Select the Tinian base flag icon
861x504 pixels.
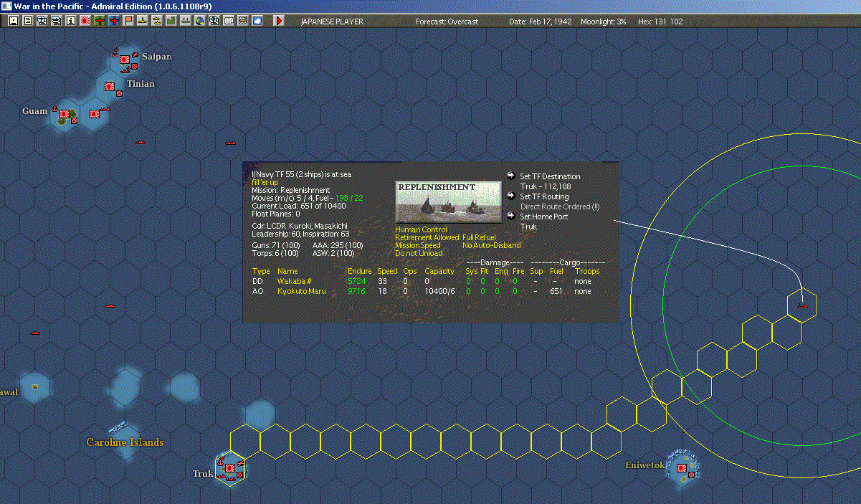point(110,86)
